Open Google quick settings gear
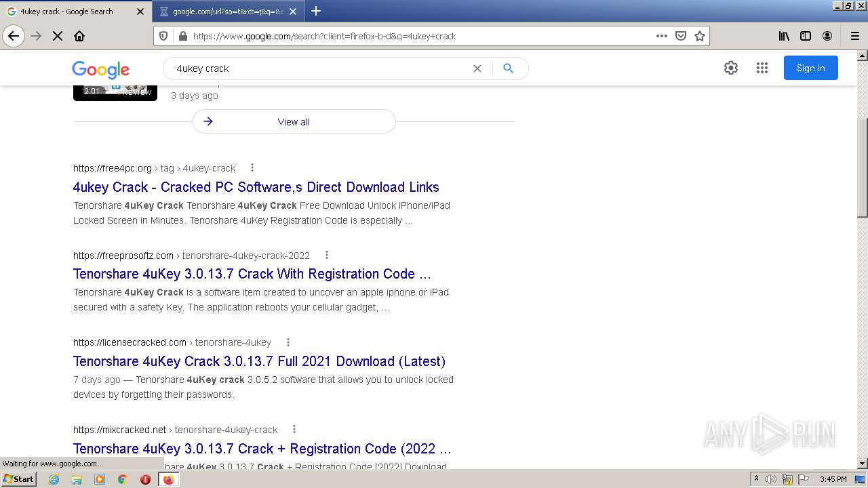This screenshot has width=868, height=488. point(731,68)
